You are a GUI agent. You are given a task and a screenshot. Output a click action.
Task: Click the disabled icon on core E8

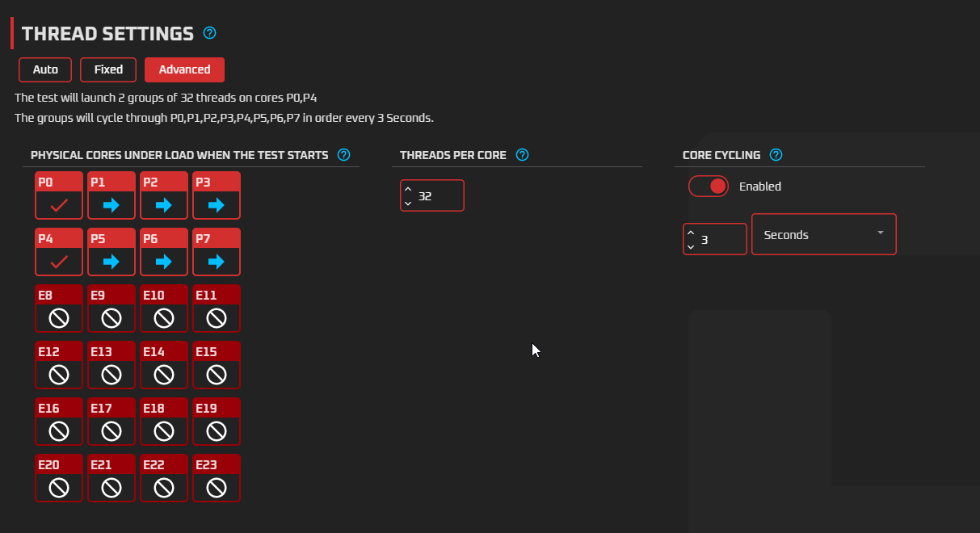click(x=59, y=319)
